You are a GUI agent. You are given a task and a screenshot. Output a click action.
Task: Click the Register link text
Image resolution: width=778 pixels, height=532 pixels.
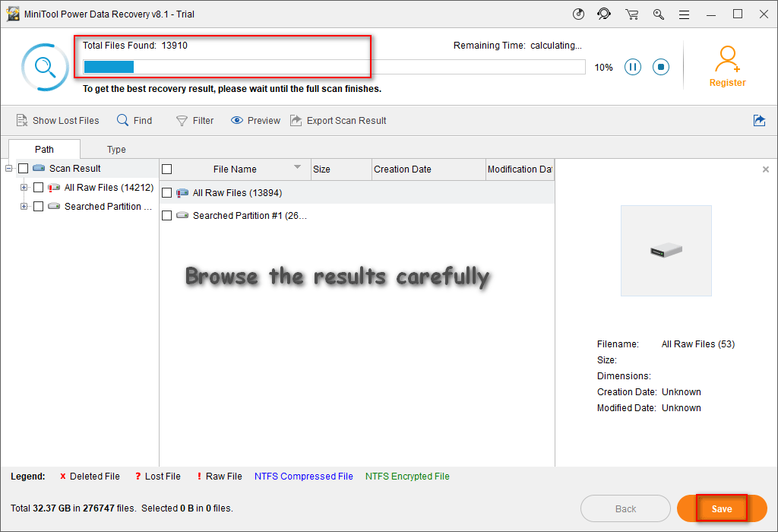coord(727,83)
